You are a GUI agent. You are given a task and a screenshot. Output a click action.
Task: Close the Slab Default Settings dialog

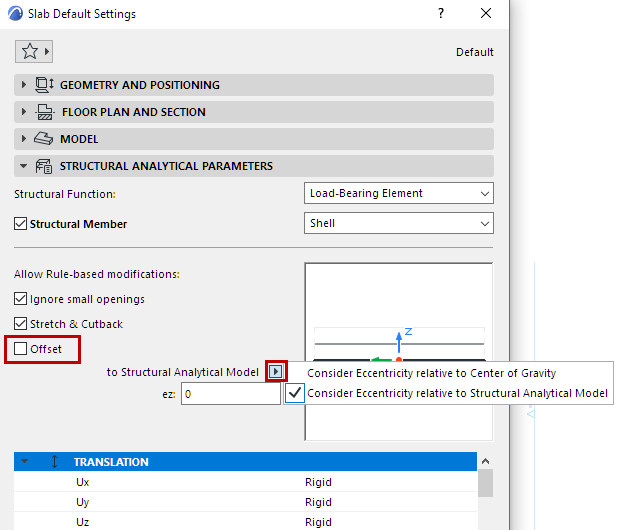coord(486,13)
